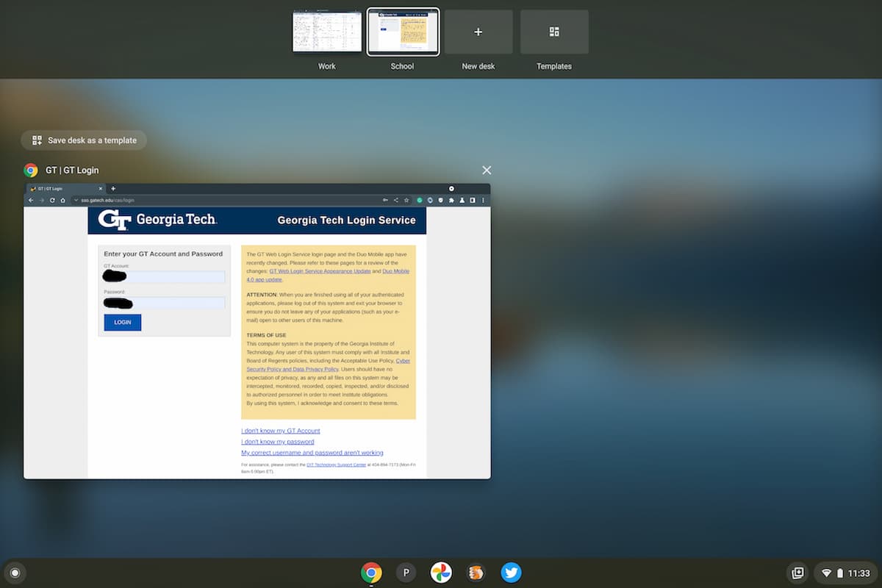Click the browser reload icon
The width and height of the screenshot is (882, 588).
click(52, 200)
